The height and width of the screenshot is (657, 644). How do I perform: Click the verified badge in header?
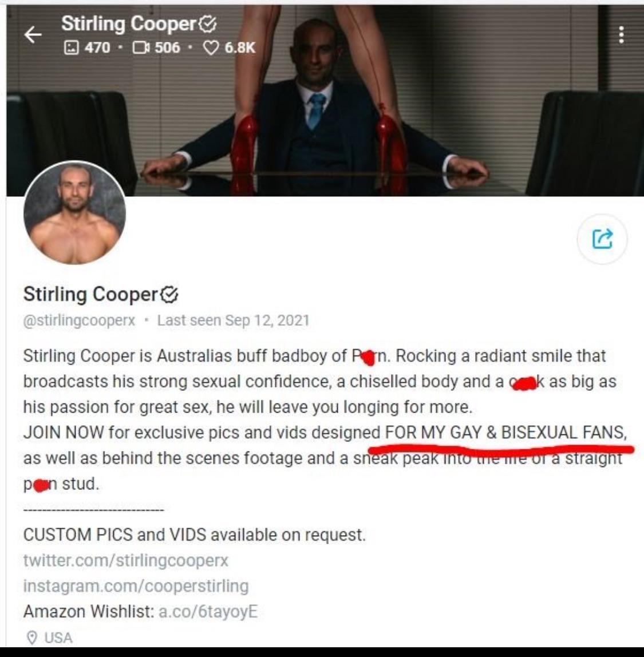(x=207, y=24)
